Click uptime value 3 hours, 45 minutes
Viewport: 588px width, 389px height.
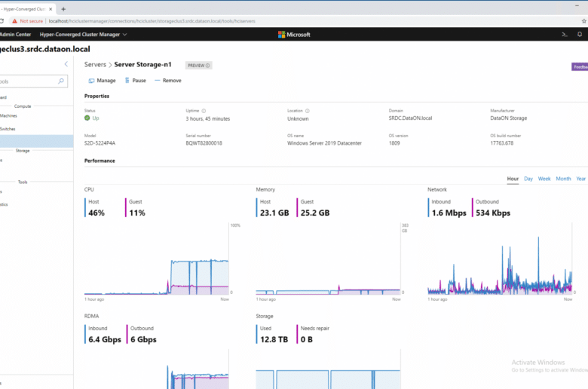tap(208, 119)
